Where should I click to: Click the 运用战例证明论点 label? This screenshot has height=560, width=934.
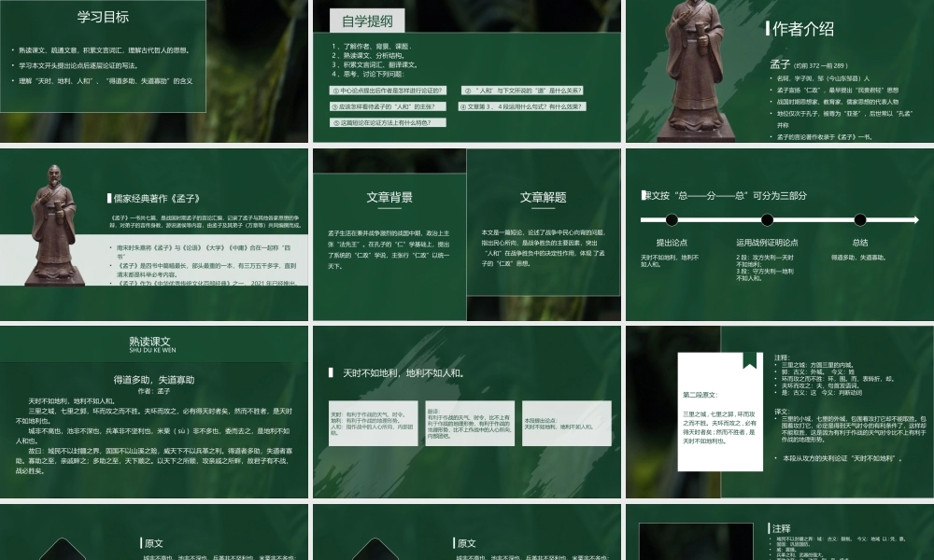click(x=767, y=243)
